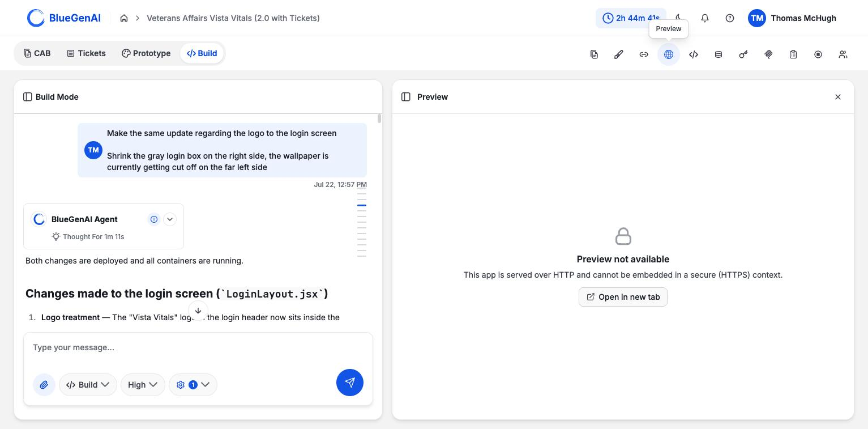The image size is (868, 429).
Task: Select the Build tab
Action: (x=202, y=53)
